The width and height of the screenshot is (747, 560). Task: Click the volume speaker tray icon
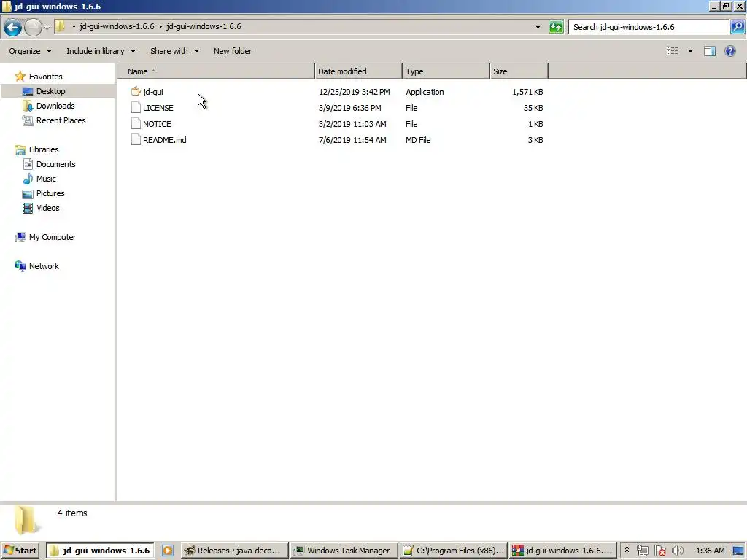coord(677,551)
